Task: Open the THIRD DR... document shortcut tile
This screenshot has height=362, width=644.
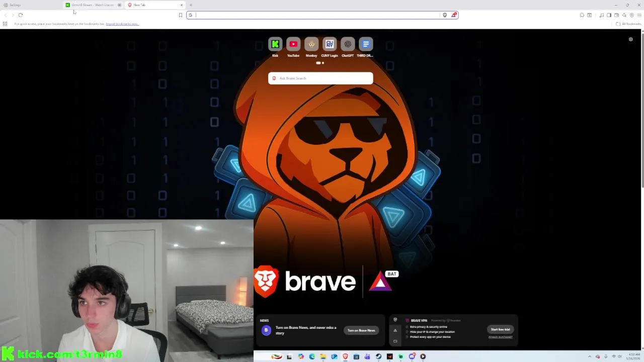Action: (366, 44)
